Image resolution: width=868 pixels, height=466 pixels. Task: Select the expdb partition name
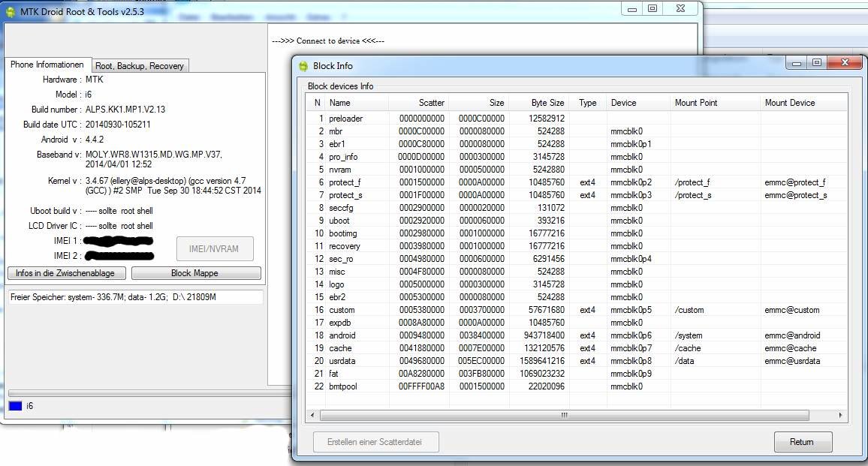[340, 323]
